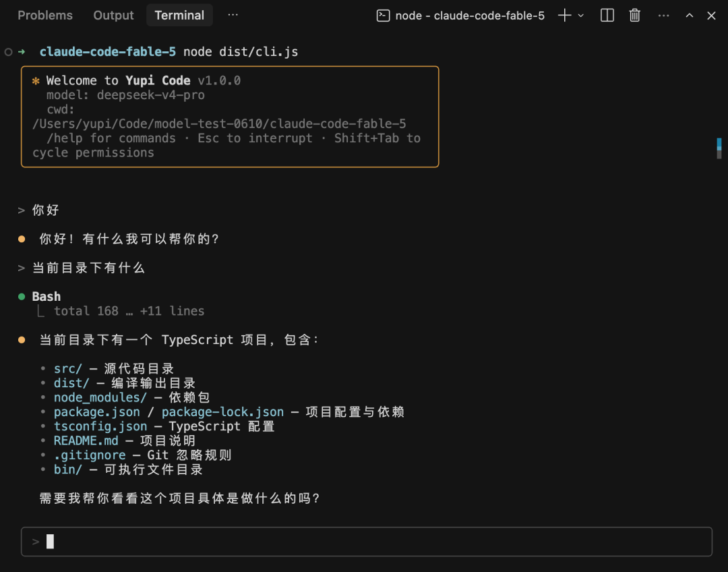This screenshot has height=572, width=728.
Task: Click the node_modules/ directory link
Action: click(100, 397)
